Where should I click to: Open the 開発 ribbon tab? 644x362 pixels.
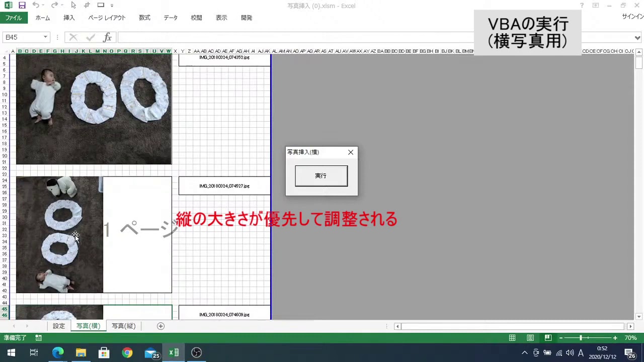(x=247, y=18)
